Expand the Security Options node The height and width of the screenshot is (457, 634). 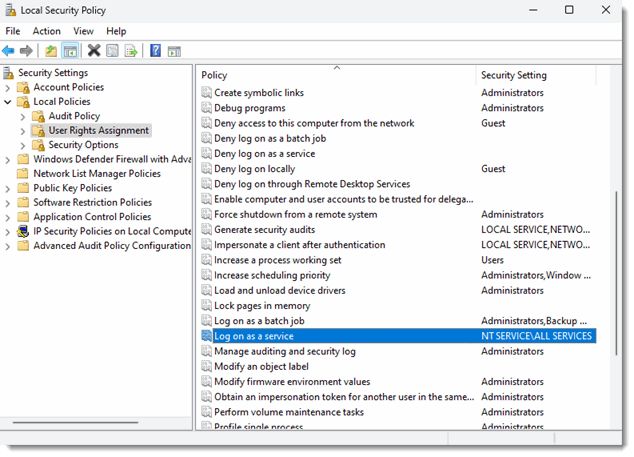(23, 146)
